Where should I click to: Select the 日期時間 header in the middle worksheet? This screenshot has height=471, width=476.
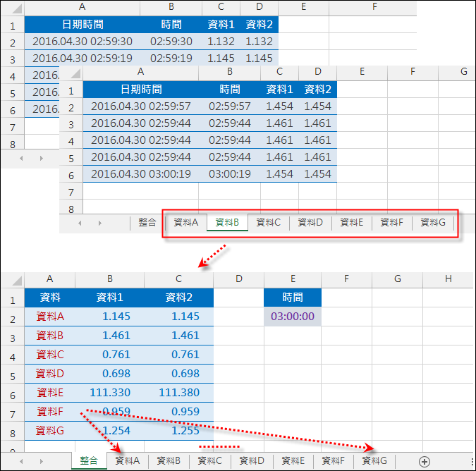(141, 90)
